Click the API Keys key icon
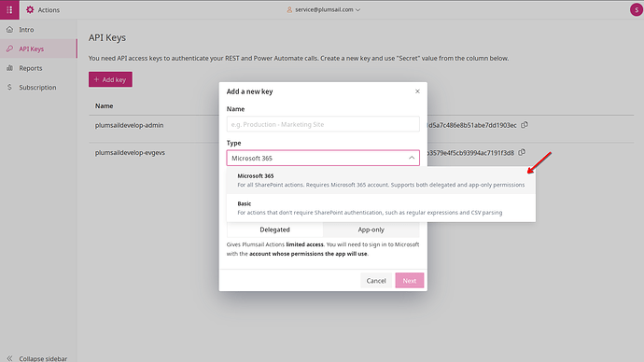 tap(10, 49)
